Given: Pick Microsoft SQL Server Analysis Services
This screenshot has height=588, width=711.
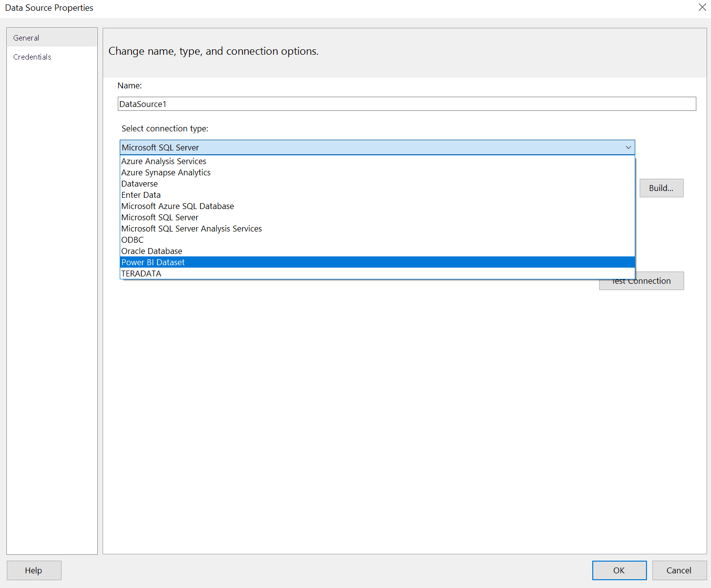Looking at the screenshot, I should [x=192, y=229].
